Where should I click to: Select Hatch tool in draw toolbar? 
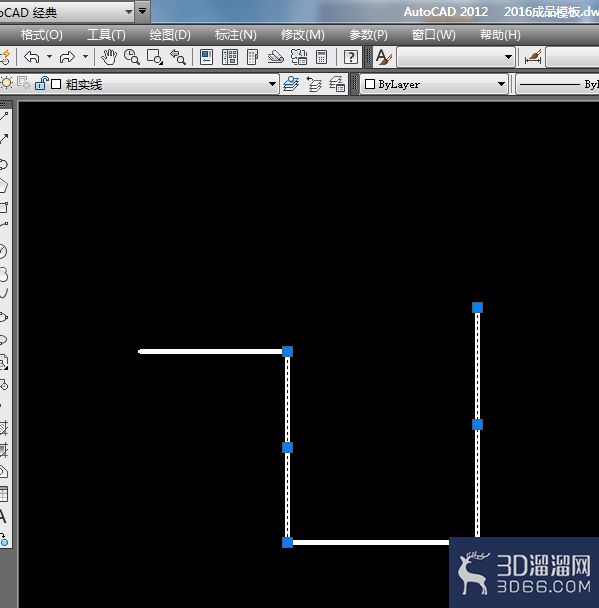(x=4, y=428)
